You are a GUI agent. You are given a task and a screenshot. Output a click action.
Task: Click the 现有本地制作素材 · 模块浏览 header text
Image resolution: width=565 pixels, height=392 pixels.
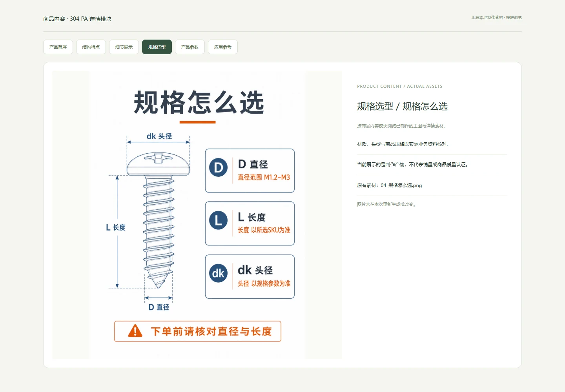497,18
